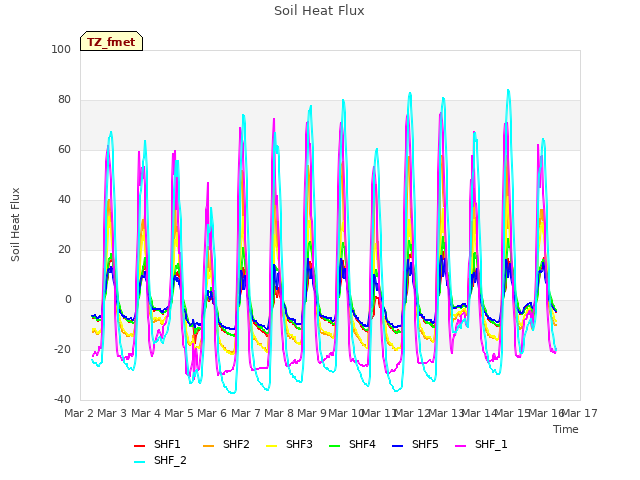Click the Soil Heat Flux chart title
This screenshot has height=480, width=640.
(x=319, y=11)
